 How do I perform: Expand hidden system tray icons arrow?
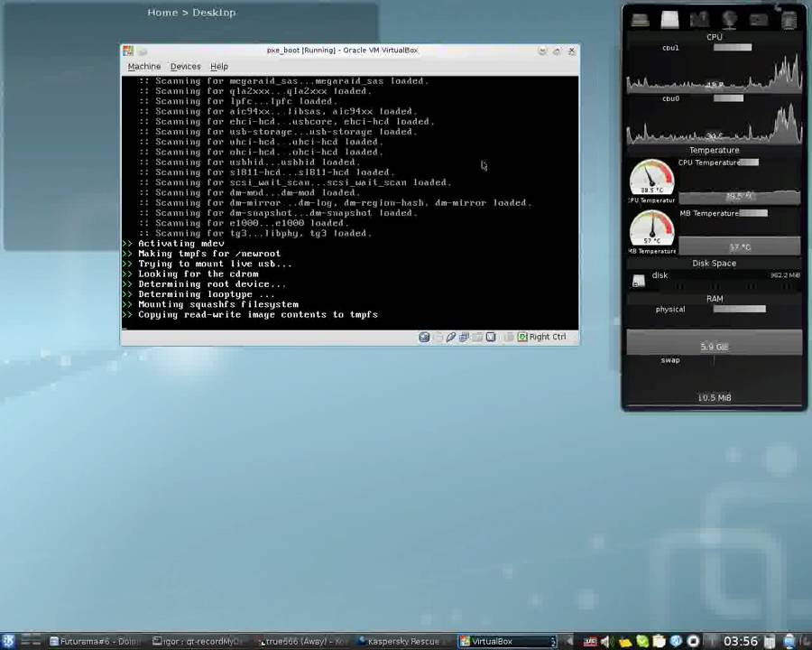569,641
